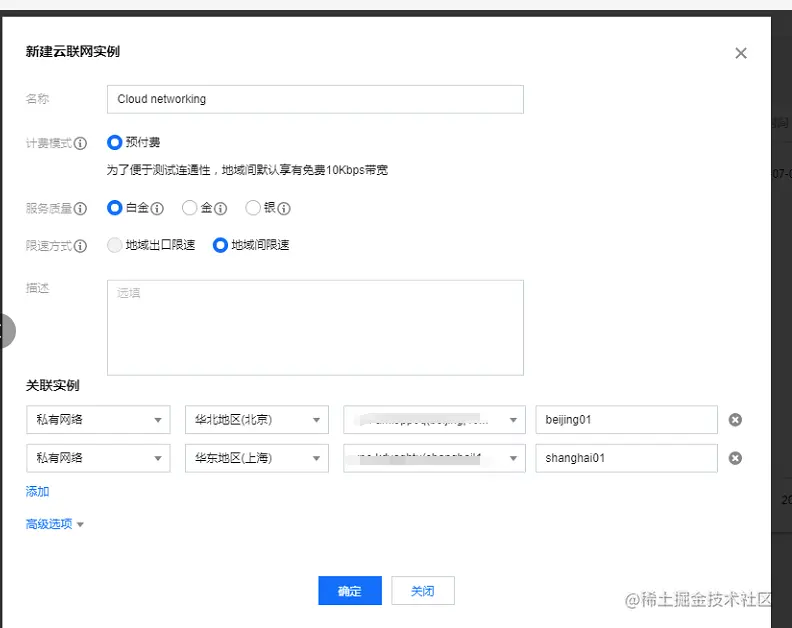Open the info icon beside 金

tap(220, 209)
